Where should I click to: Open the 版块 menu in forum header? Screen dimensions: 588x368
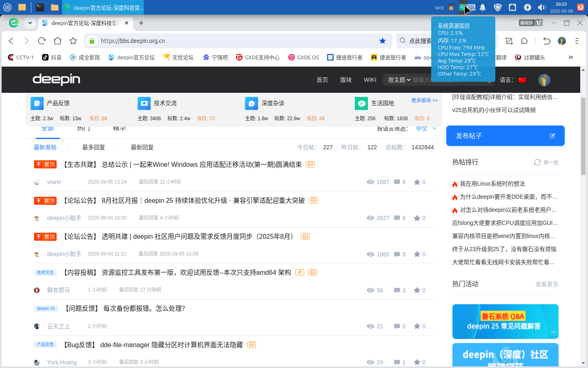coord(346,80)
